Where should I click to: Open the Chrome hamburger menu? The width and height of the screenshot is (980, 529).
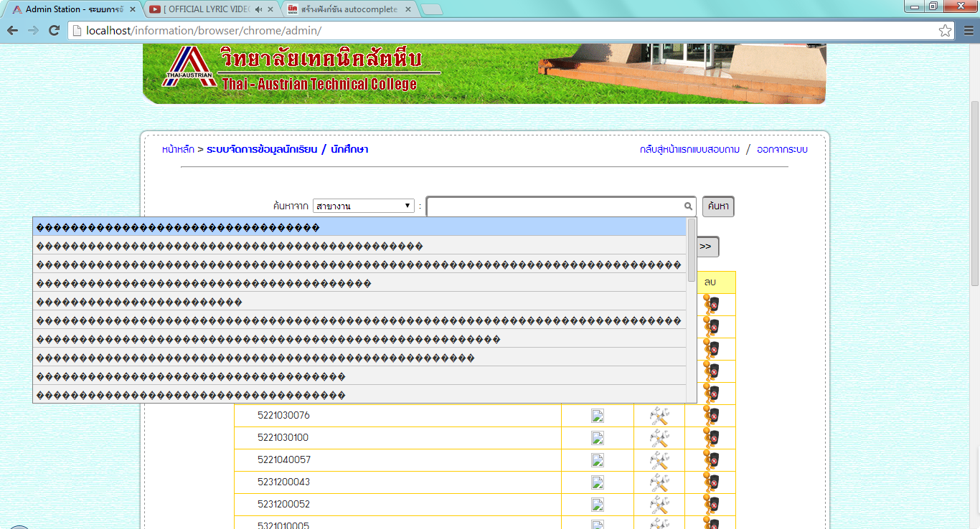[x=968, y=30]
